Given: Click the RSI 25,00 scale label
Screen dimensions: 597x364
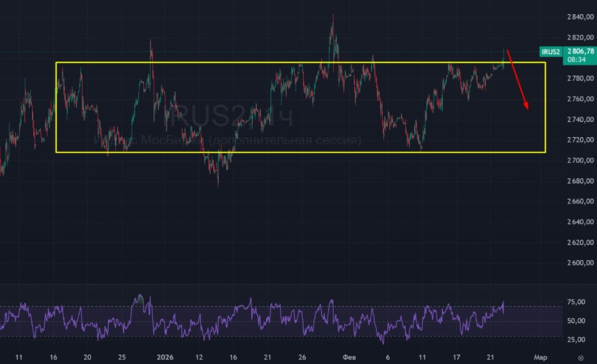Looking at the screenshot, I should (x=576, y=340).
